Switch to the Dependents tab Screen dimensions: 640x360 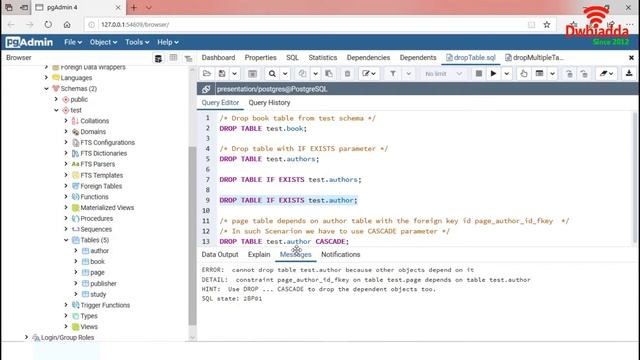click(x=418, y=58)
